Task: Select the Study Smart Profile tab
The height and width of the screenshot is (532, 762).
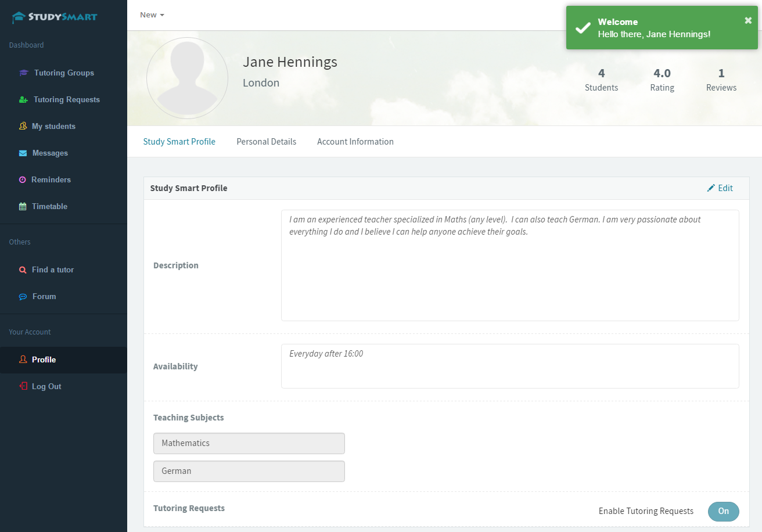Action: tap(179, 141)
